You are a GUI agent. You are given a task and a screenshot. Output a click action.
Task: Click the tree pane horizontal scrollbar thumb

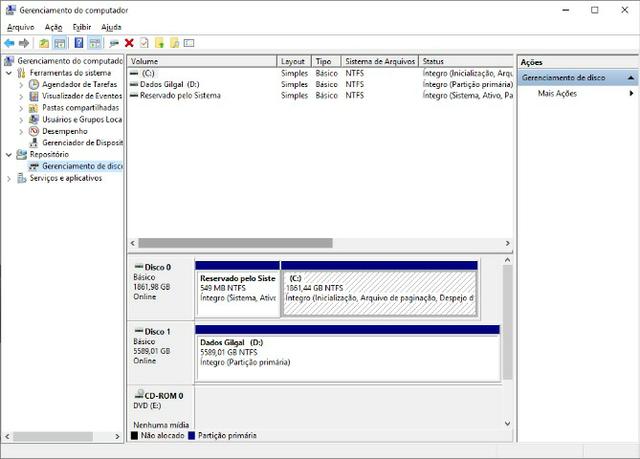click(x=53, y=437)
